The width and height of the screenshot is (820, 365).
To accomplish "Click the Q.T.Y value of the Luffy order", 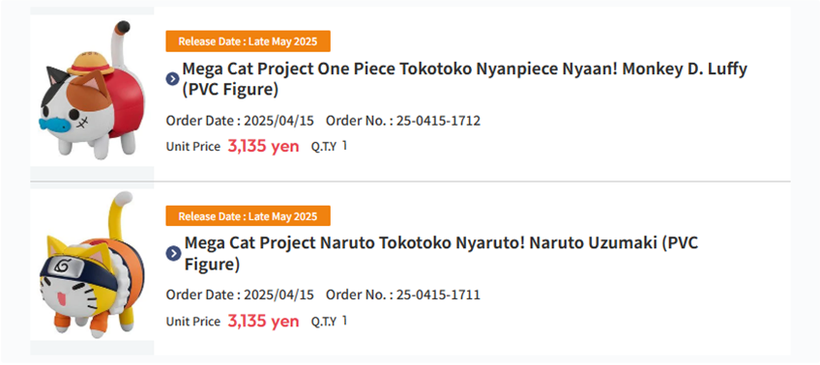I will coord(345,145).
